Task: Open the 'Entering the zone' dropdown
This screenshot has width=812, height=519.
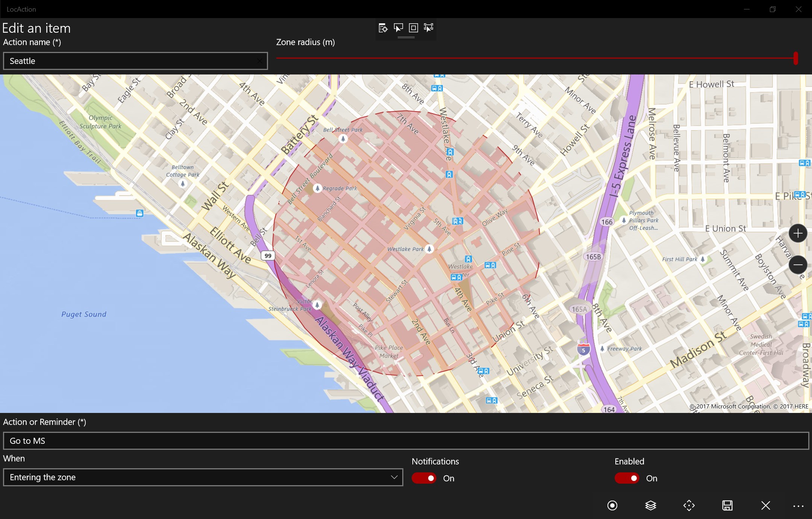Action: tap(203, 477)
